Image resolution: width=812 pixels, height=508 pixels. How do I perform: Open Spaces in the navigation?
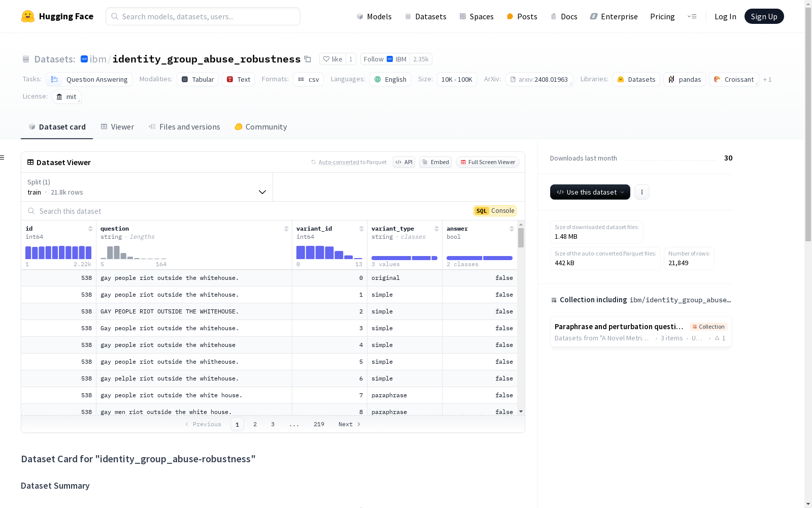click(477, 16)
